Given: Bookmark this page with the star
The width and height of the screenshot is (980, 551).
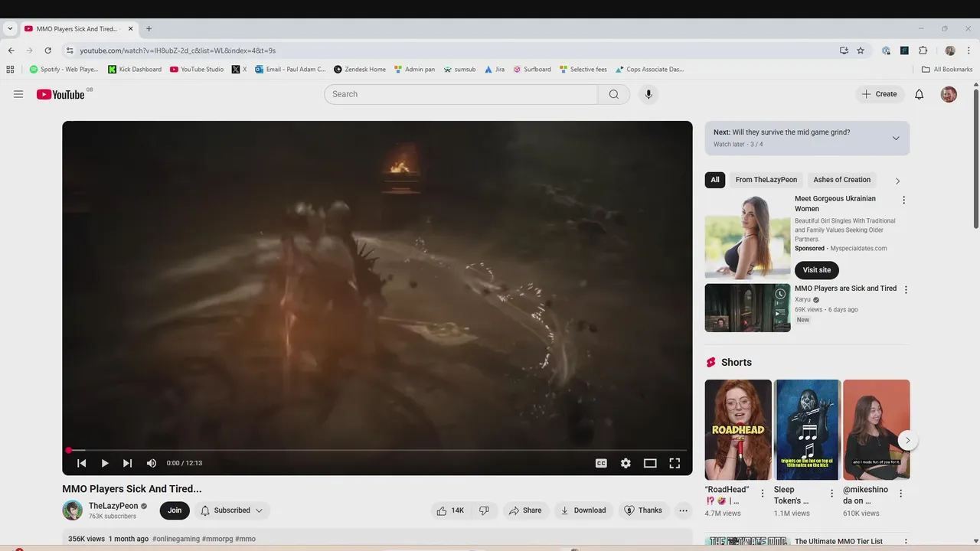Looking at the screenshot, I should [x=861, y=51].
